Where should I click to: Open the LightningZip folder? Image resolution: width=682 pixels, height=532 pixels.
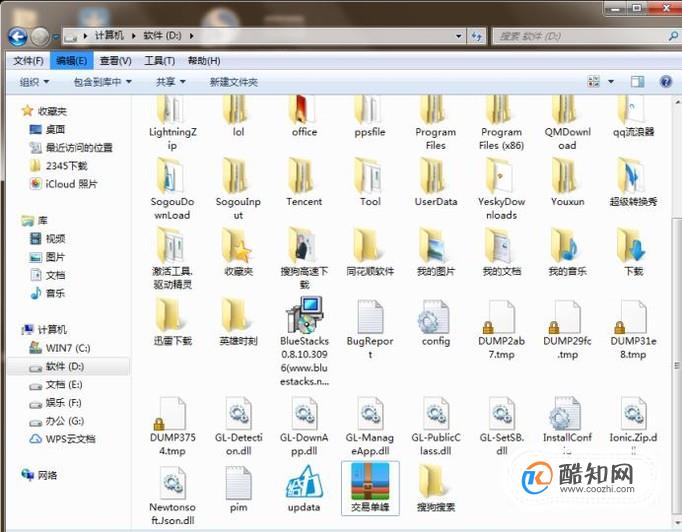(172, 123)
